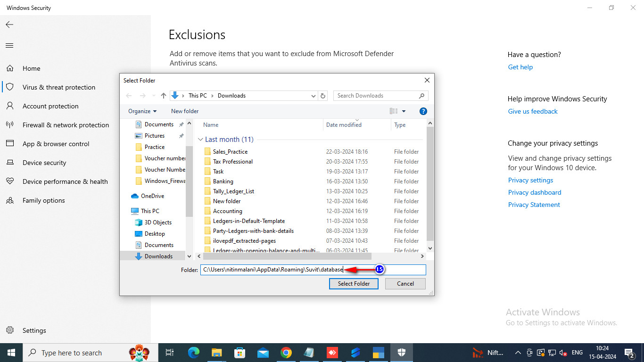Viewport: 644px width, 362px height.
Task: Select Tally_Ledger_List folder
Action: pos(233,191)
